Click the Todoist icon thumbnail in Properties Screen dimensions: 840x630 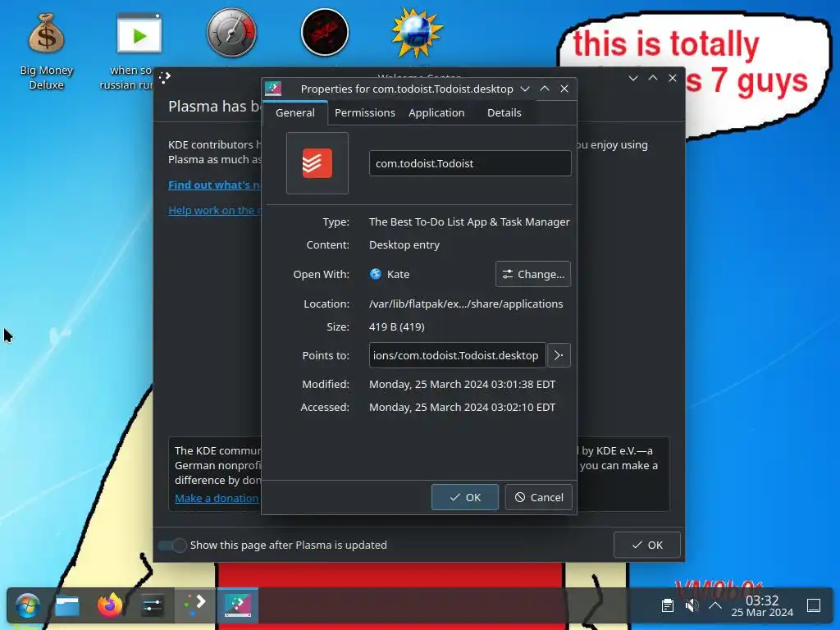coord(317,163)
